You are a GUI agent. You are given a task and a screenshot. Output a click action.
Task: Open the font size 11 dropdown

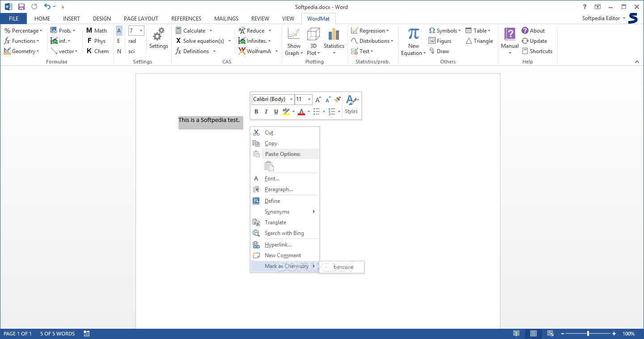(309, 100)
